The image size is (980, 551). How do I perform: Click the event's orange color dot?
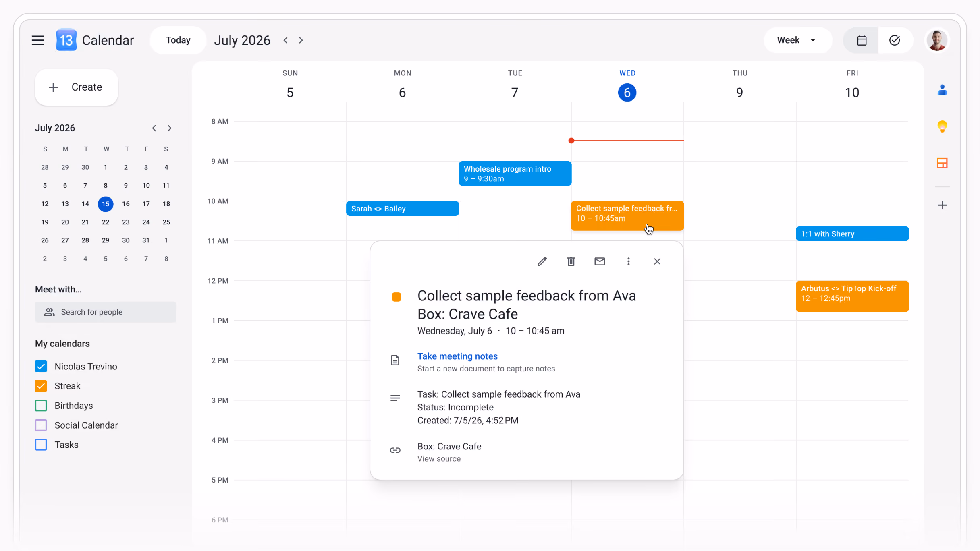(397, 297)
